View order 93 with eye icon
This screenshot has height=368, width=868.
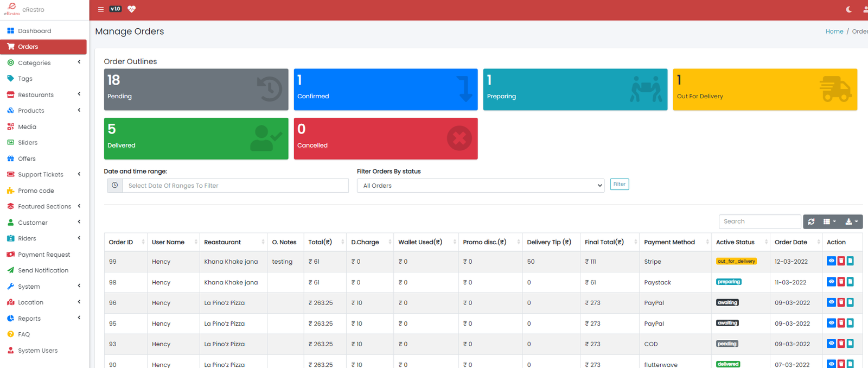[831, 344]
